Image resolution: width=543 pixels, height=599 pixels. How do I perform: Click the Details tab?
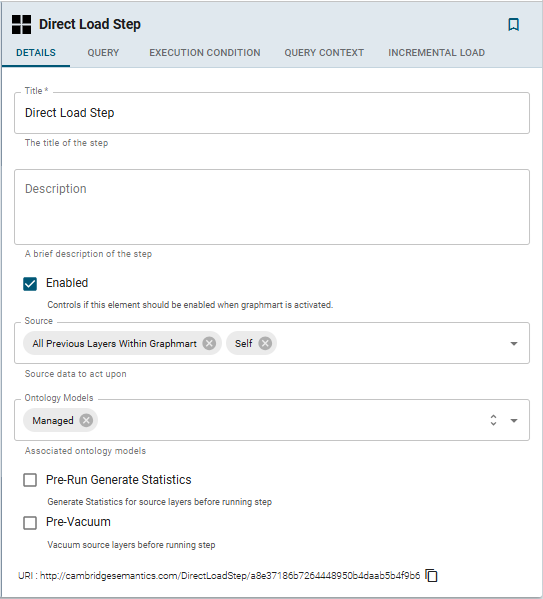coord(36,53)
